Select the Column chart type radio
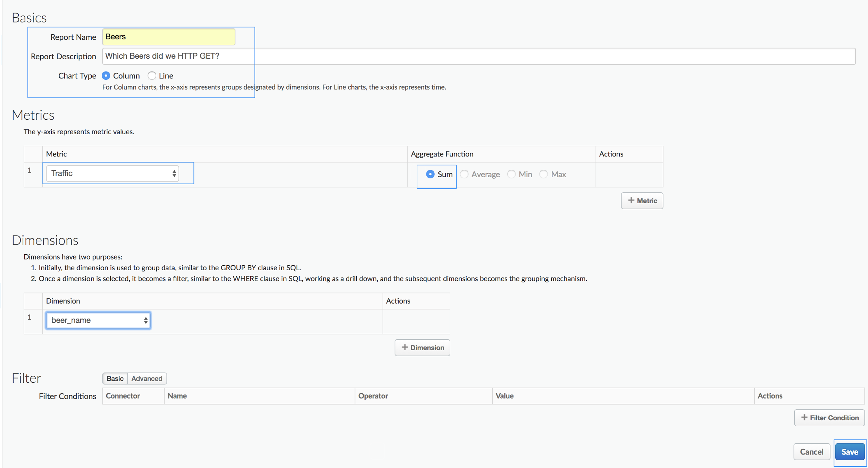The width and height of the screenshot is (868, 468). (x=106, y=76)
